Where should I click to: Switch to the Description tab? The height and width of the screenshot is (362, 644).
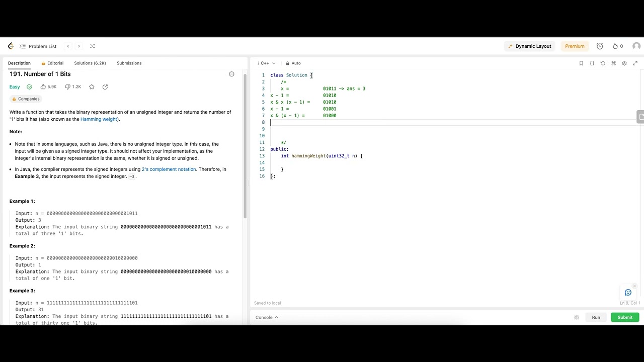tap(19, 63)
